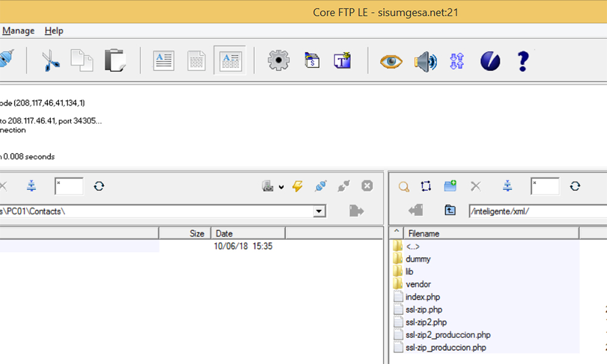This screenshot has width=607, height=364.
Task: Click the remote pane square selection icon
Action: [x=426, y=186]
